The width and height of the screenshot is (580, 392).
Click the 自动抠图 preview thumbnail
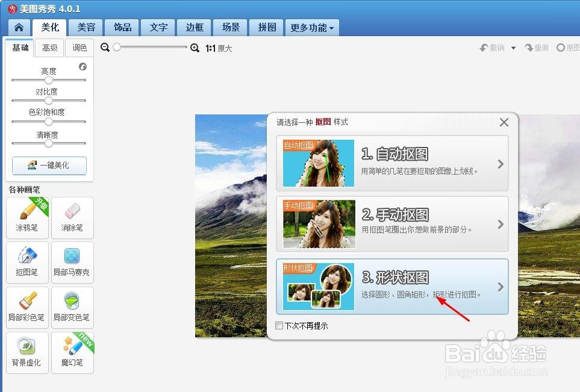[319, 163]
